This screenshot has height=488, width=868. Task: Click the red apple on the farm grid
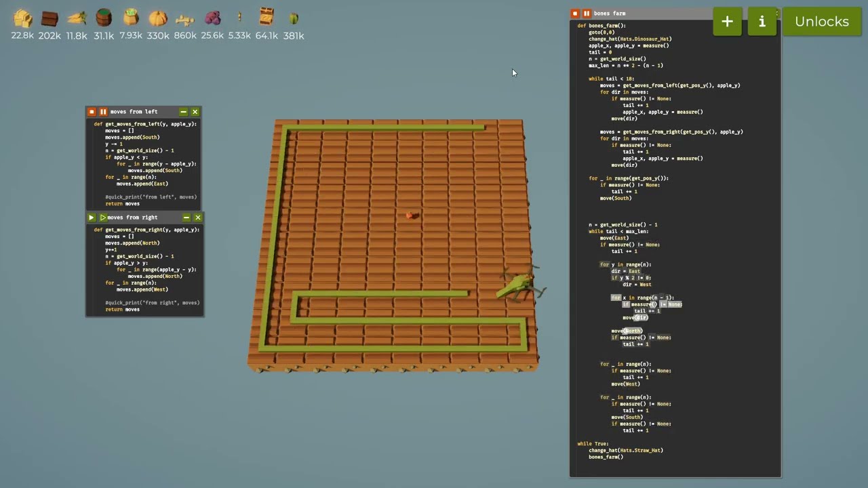(x=410, y=216)
